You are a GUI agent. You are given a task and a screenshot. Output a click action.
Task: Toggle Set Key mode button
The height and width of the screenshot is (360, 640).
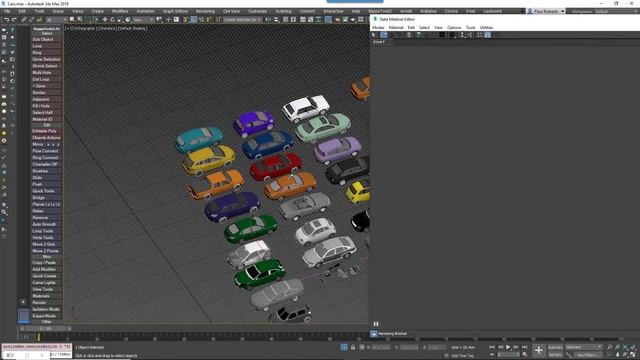pyautogui.click(x=555, y=355)
